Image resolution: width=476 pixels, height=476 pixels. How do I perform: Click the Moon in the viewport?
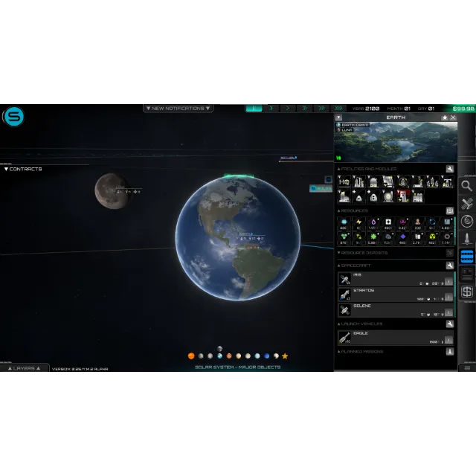pos(112,191)
